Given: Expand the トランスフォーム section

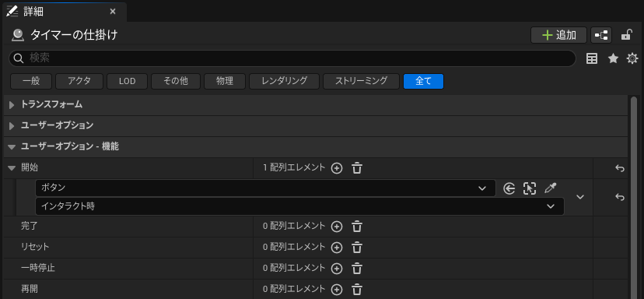Looking at the screenshot, I should (12, 105).
